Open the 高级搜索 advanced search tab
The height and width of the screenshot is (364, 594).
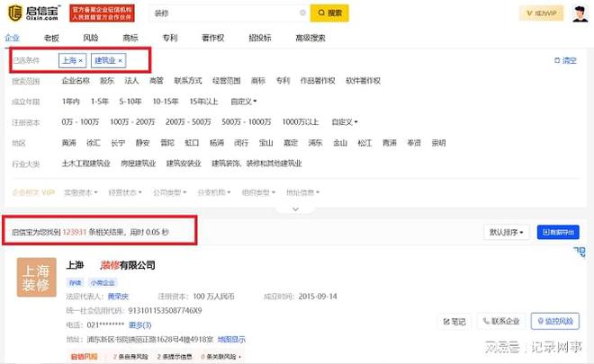(310, 38)
